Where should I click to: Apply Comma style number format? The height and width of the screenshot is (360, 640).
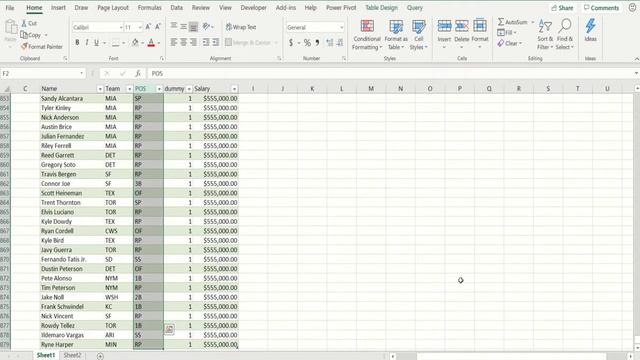pyautogui.click(x=317, y=42)
